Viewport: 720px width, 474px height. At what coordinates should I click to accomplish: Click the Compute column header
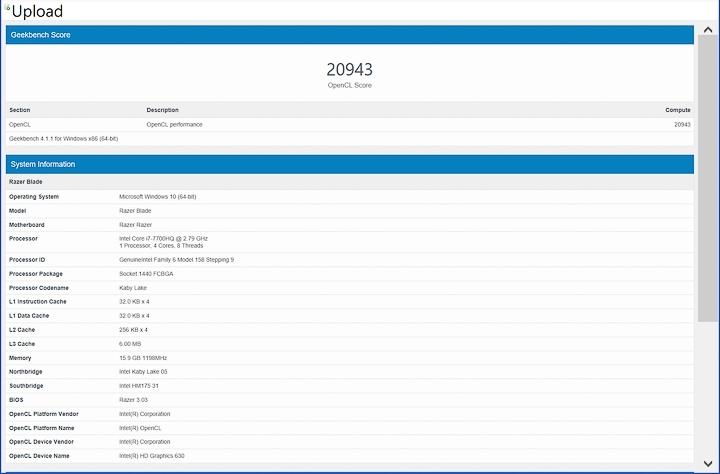[677, 110]
